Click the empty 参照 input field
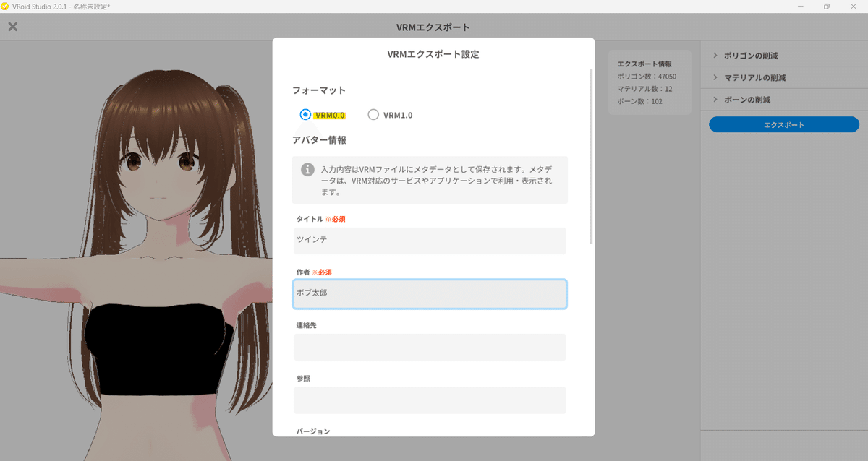This screenshot has width=868, height=461. (430, 400)
